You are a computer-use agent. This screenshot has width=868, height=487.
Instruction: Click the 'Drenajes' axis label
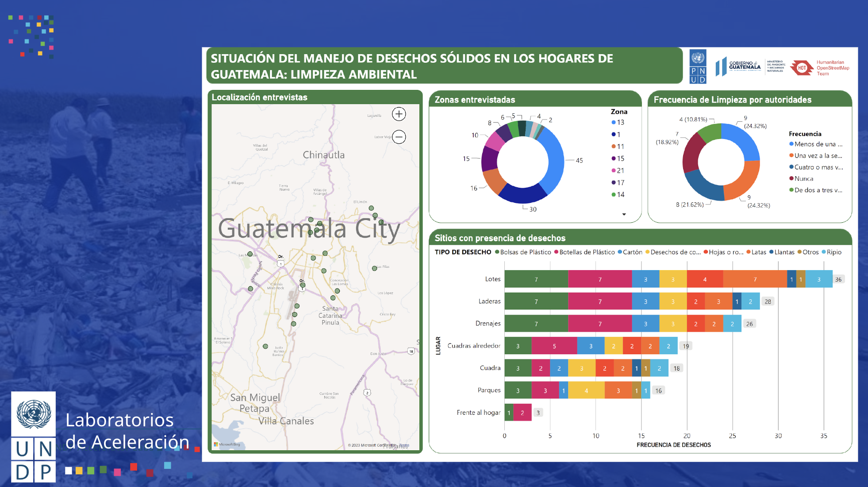pos(488,323)
